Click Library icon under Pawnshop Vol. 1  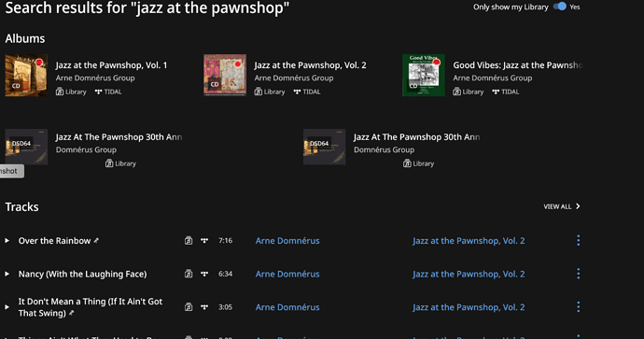pyautogui.click(x=60, y=92)
